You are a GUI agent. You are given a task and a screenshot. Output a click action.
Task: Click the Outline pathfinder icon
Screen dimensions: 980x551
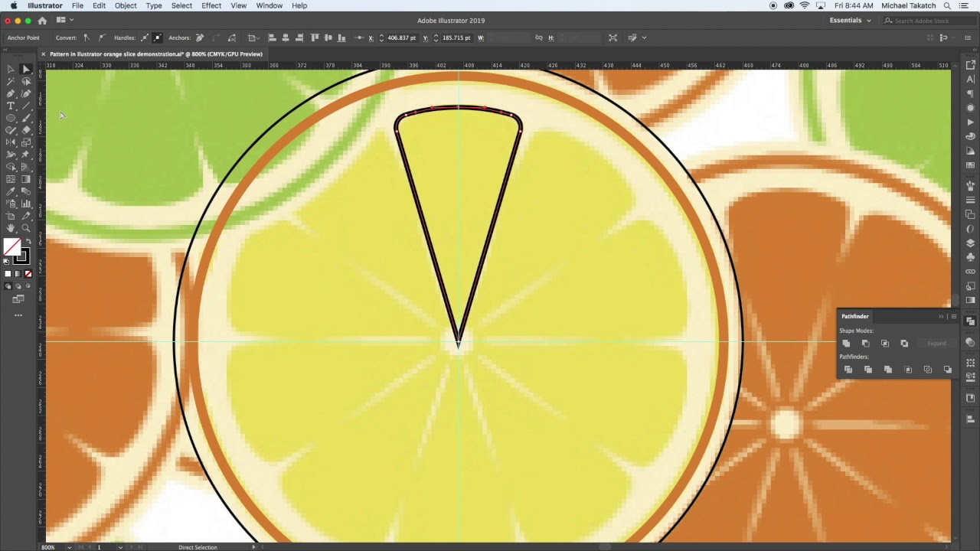928,370
